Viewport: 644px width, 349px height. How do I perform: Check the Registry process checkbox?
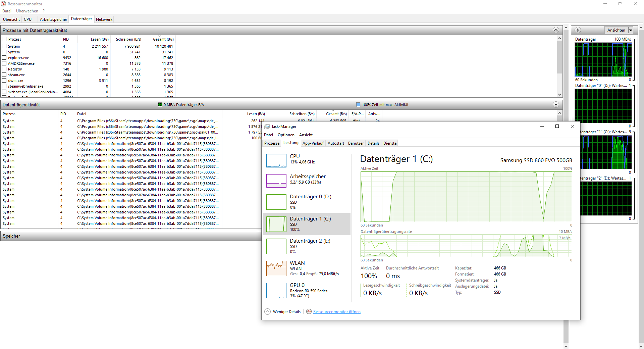[4, 69]
